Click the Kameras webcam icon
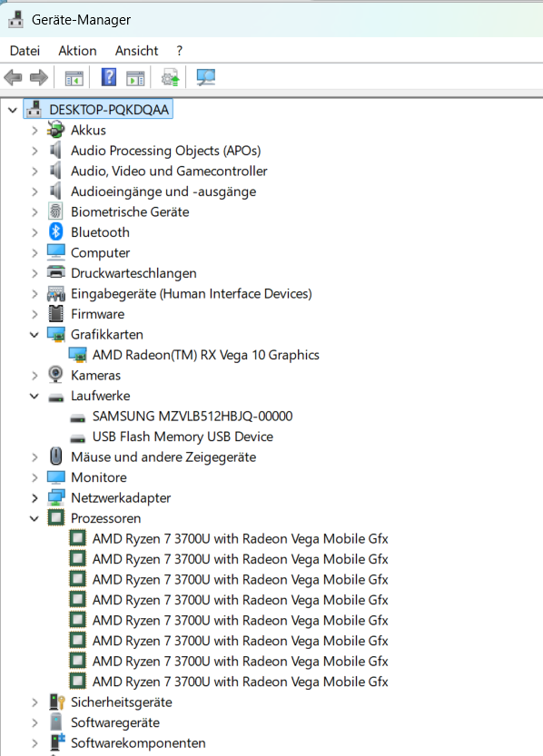The image size is (543, 756). coord(56,375)
